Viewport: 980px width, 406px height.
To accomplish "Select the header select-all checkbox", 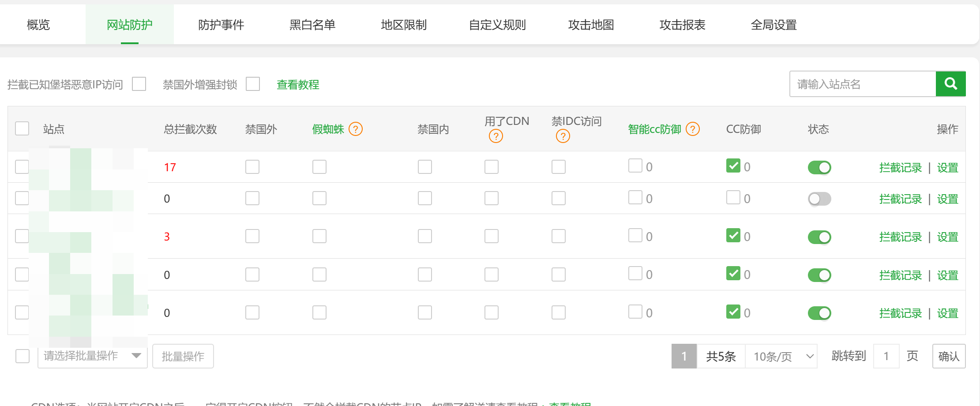I will 22,128.
